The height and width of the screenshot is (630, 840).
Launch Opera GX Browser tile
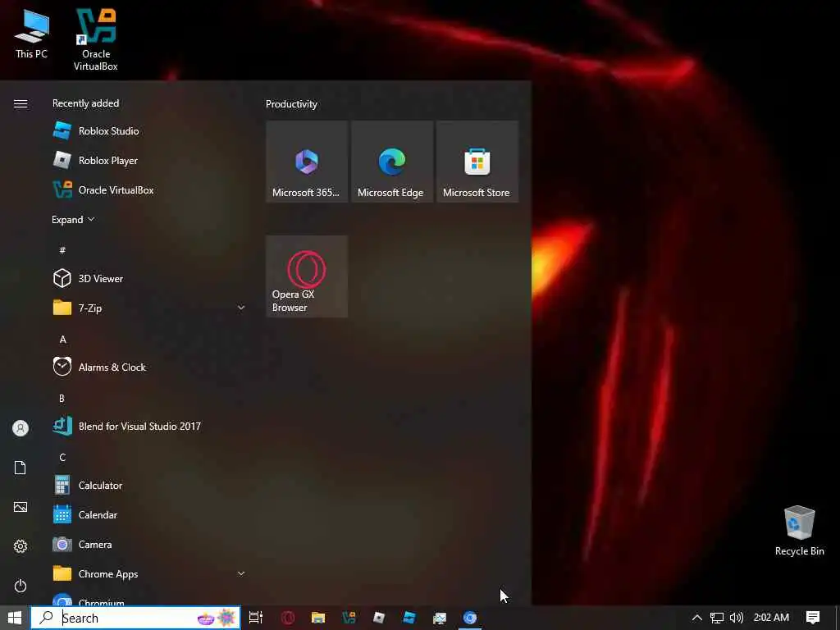pyautogui.click(x=307, y=276)
